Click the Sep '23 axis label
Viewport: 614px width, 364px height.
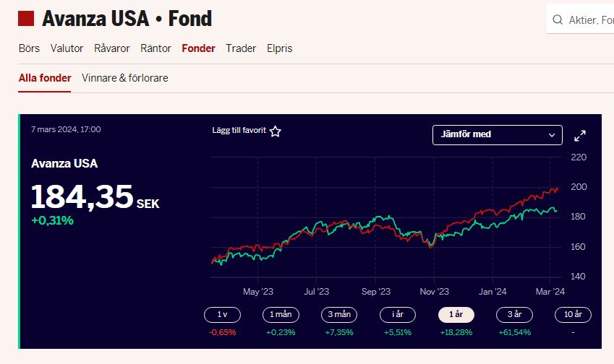(x=376, y=292)
